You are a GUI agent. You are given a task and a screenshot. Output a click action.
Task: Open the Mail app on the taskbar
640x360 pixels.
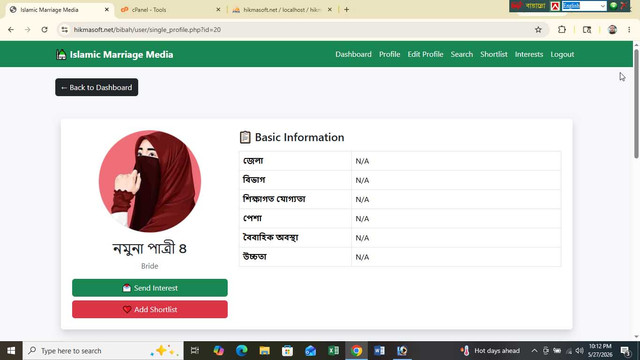tap(311, 351)
